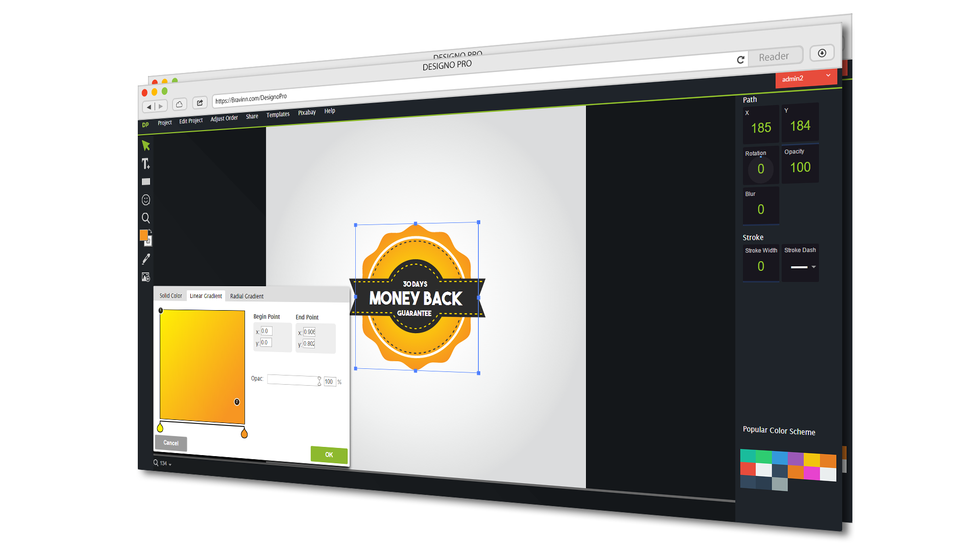This screenshot has height=551, width=980.
Task: Expand the admin2 user dropdown
Action: [828, 76]
